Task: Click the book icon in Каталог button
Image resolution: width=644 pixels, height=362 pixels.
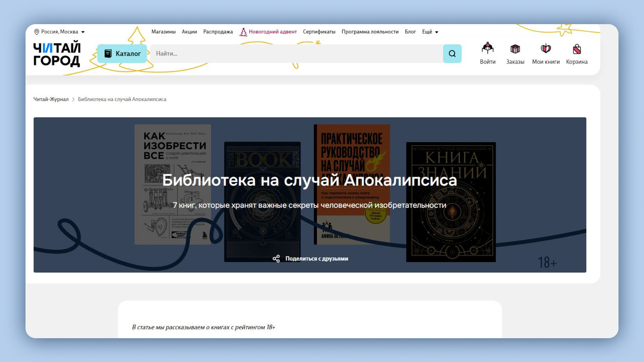Action: [x=108, y=54]
